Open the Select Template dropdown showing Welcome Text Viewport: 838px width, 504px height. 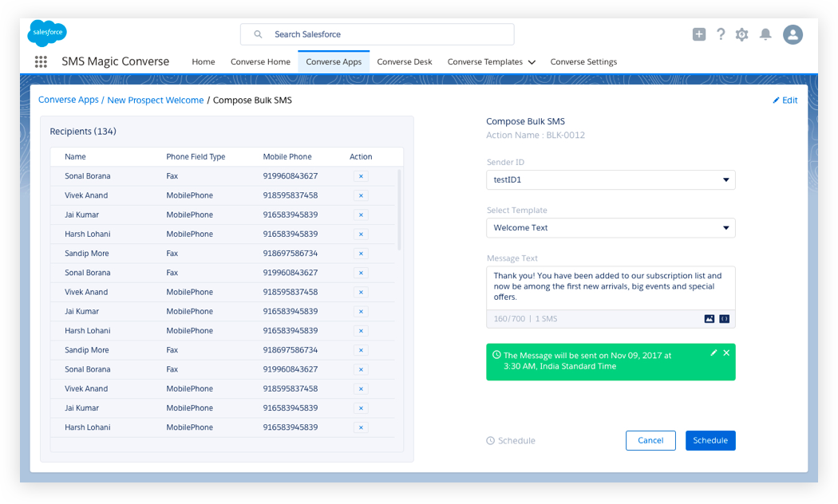tap(611, 228)
